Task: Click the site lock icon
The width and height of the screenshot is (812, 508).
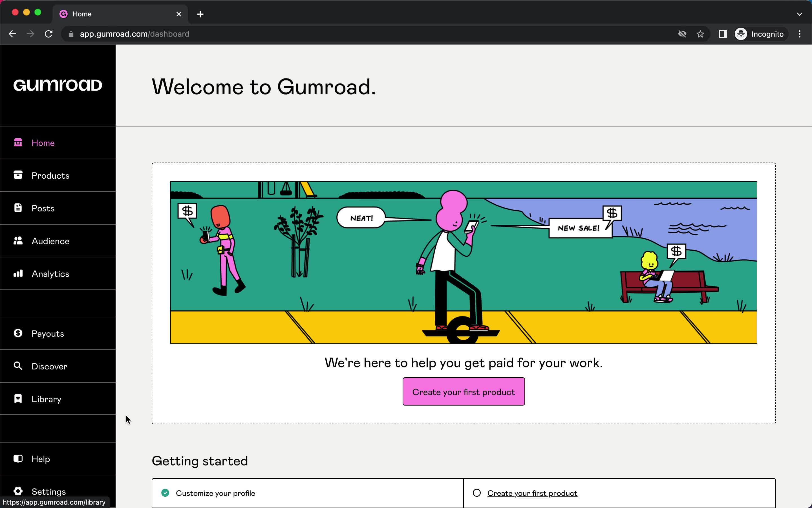Action: [x=71, y=34]
